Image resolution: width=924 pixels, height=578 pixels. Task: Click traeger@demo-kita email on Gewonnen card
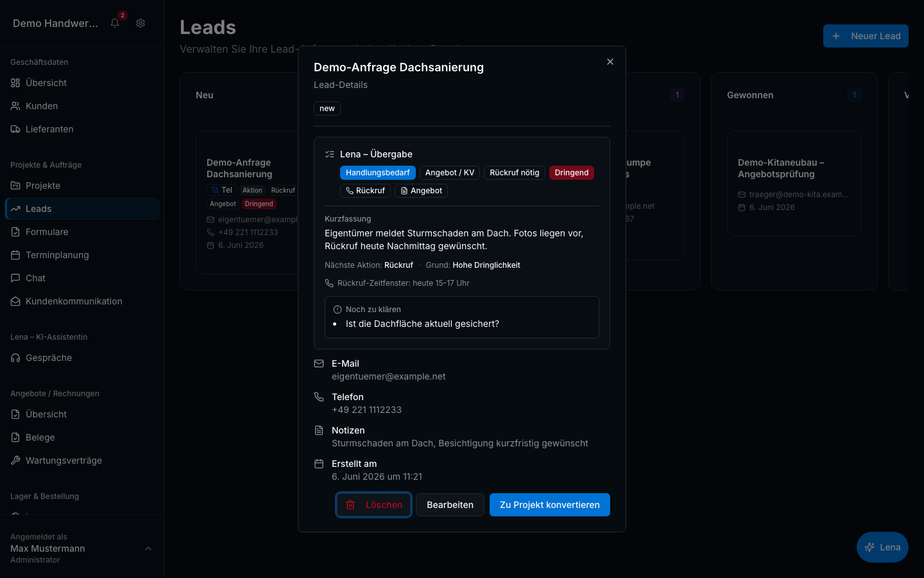coord(799,195)
